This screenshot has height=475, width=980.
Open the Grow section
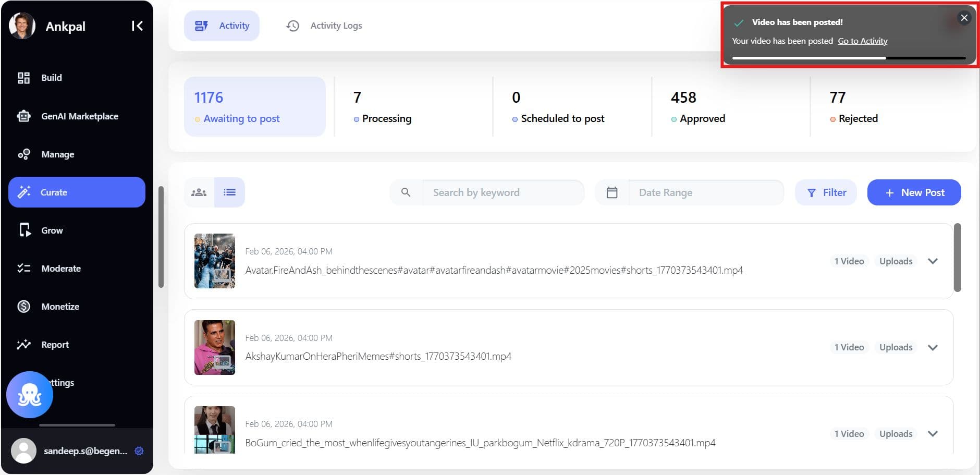click(77, 230)
